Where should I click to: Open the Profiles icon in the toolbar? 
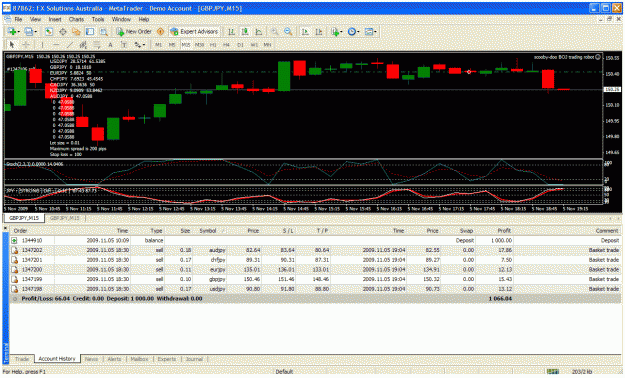coord(28,32)
